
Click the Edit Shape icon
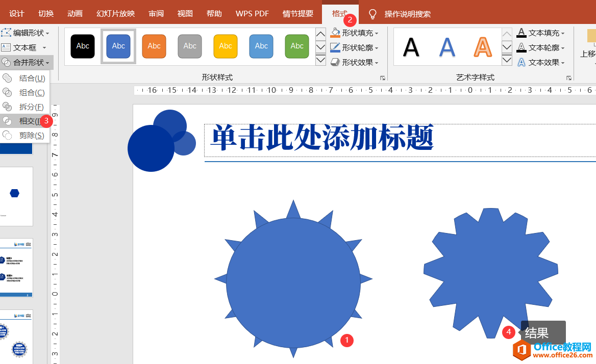coord(6,33)
